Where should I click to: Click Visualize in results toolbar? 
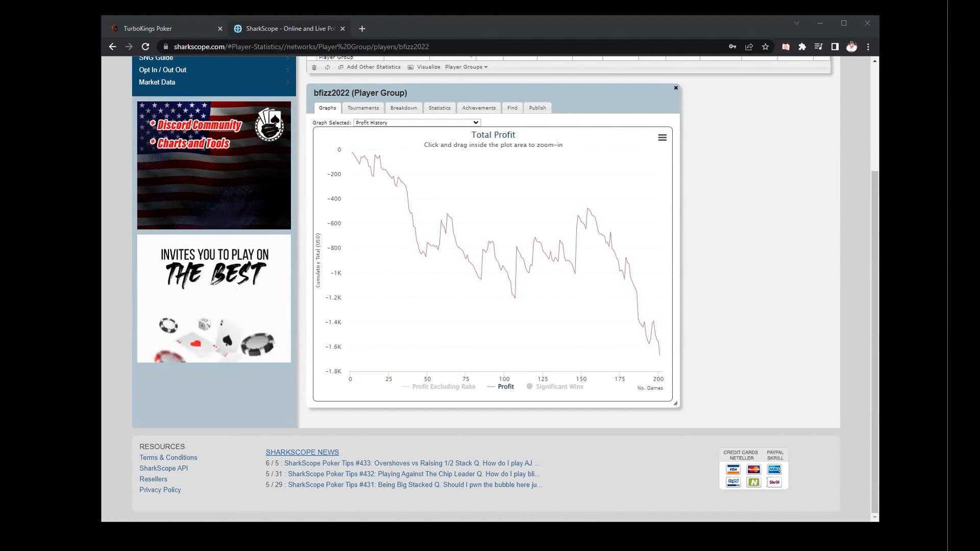click(x=424, y=67)
